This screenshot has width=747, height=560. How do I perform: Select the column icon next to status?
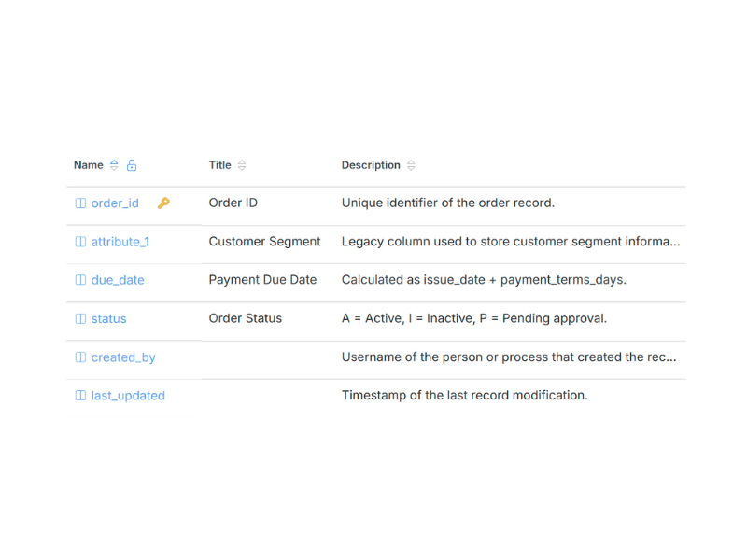click(x=79, y=318)
